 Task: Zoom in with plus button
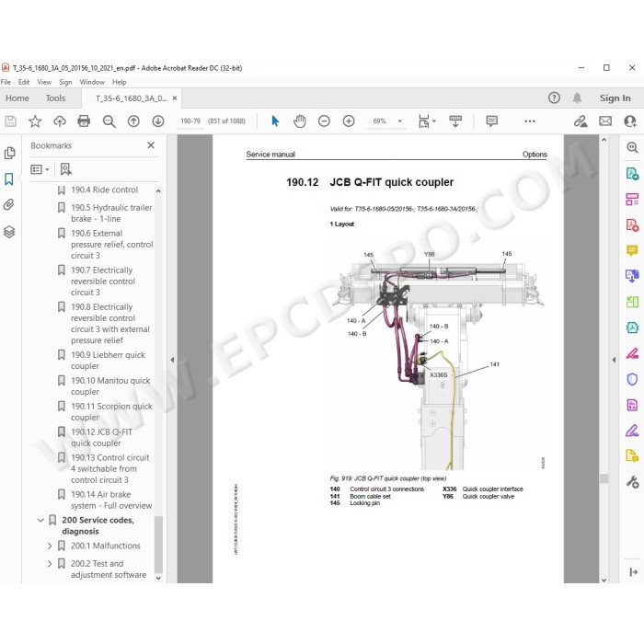[349, 121]
